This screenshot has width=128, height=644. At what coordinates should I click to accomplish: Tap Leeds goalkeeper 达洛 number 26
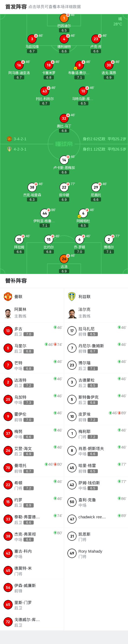click(64, 259)
